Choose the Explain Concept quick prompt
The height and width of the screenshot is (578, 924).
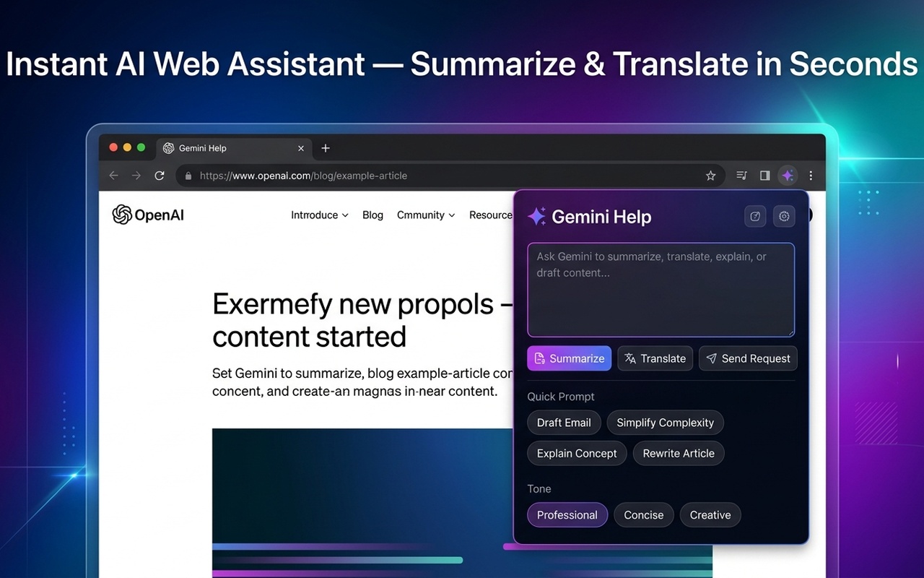pyautogui.click(x=577, y=453)
